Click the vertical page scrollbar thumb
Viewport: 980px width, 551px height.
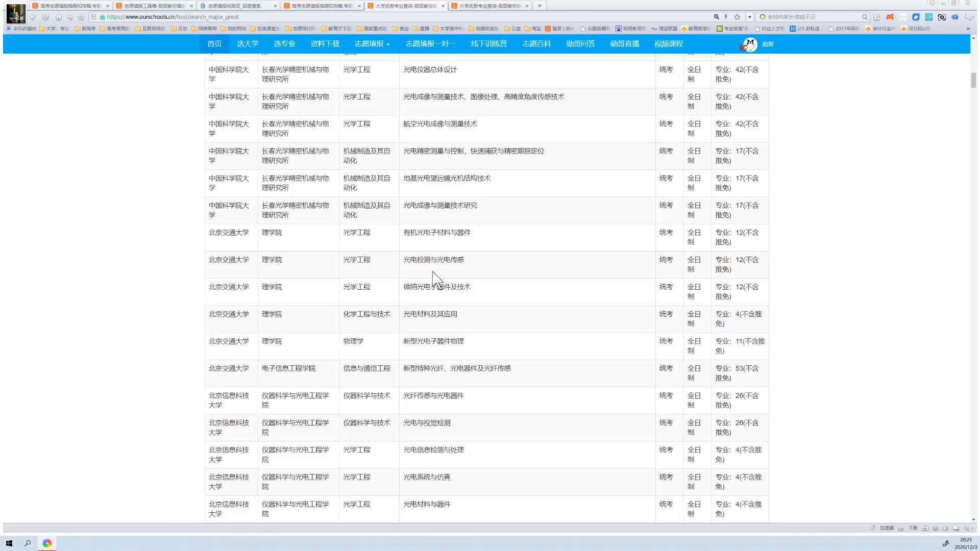click(x=973, y=80)
